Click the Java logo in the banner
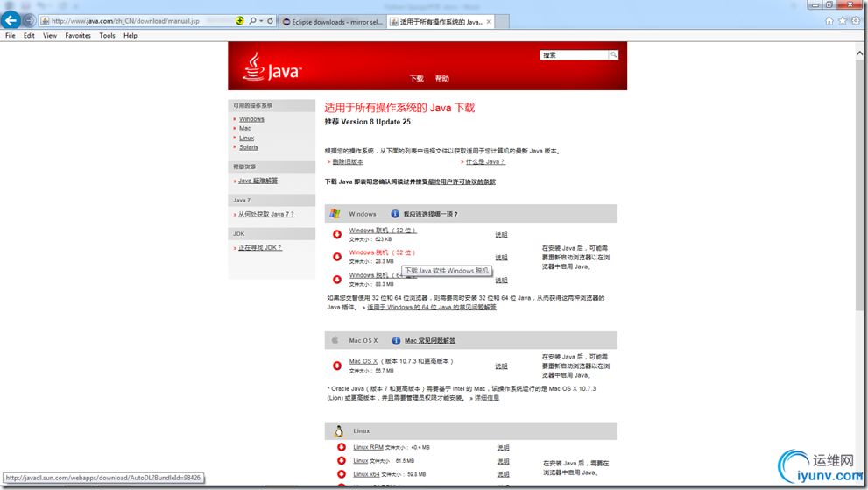 272,67
